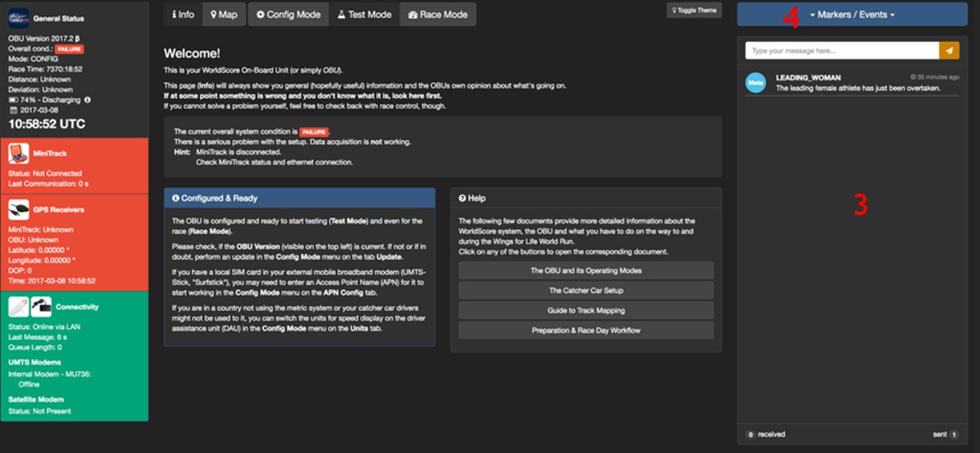Switch to the Info tab
Image resolution: width=980 pixels, height=453 pixels.
tap(183, 14)
